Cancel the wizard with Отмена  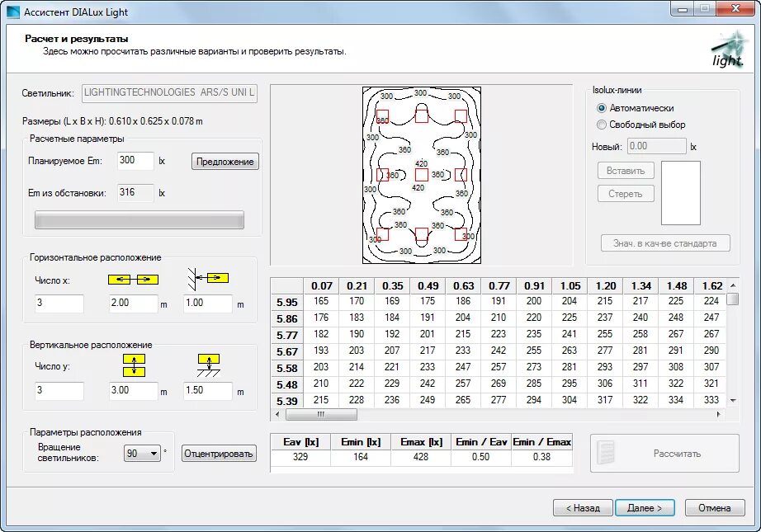coord(715,508)
